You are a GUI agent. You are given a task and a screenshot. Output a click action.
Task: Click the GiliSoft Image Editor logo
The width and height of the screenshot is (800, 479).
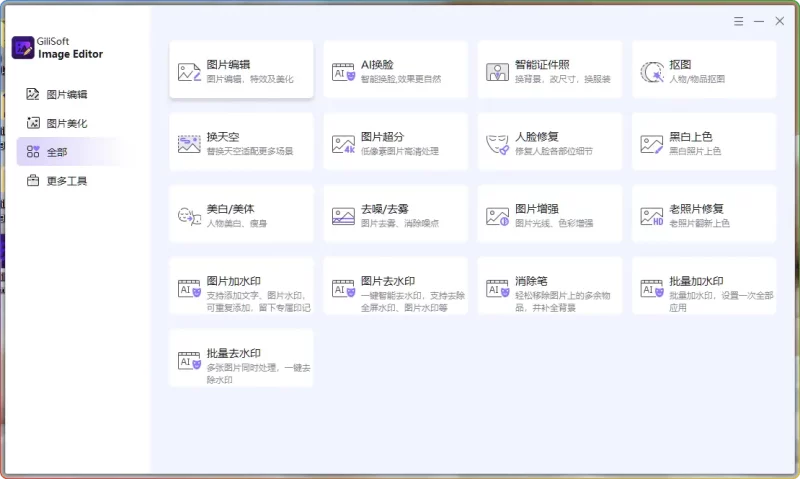[22, 47]
